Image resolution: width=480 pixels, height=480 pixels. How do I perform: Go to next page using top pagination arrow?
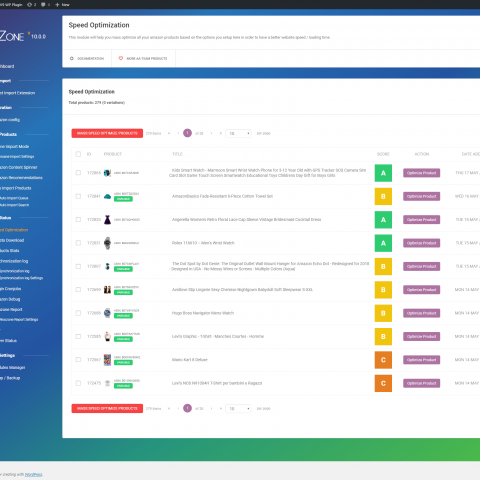(211, 133)
